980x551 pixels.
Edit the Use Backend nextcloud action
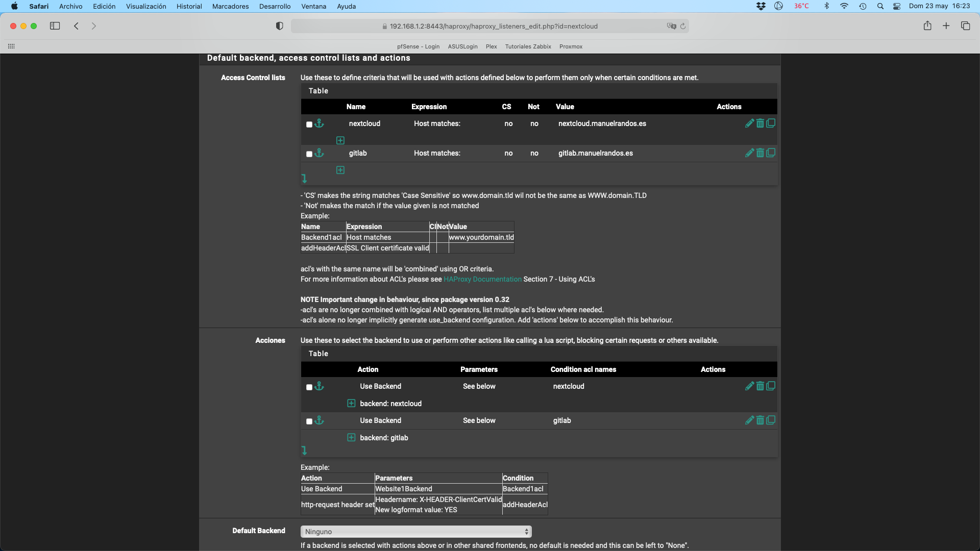click(749, 386)
